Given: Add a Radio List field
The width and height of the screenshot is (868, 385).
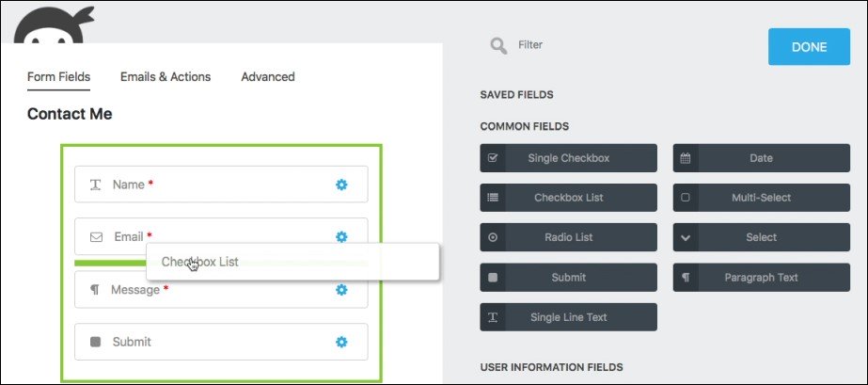Looking at the screenshot, I should 568,237.
